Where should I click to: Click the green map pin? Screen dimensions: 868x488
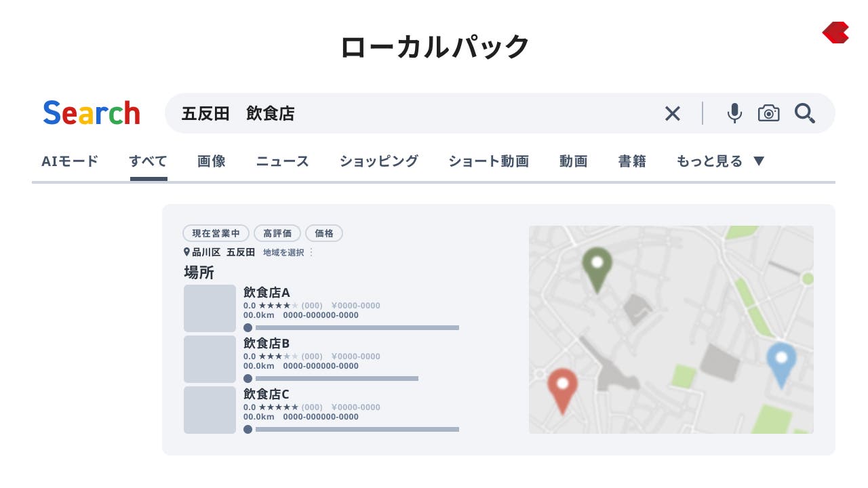click(x=597, y=270)
